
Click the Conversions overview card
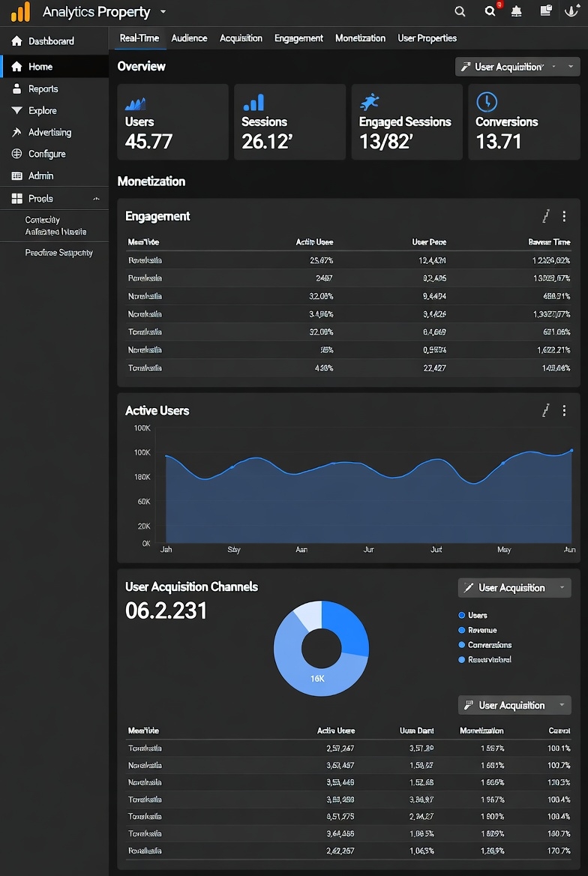[523, 121]
